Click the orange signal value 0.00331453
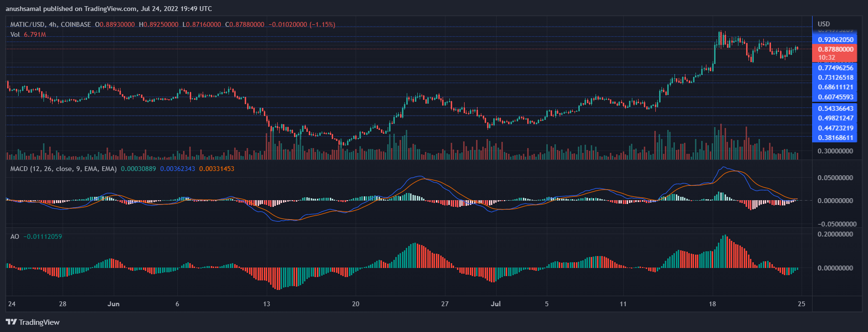 coord(217,169)
